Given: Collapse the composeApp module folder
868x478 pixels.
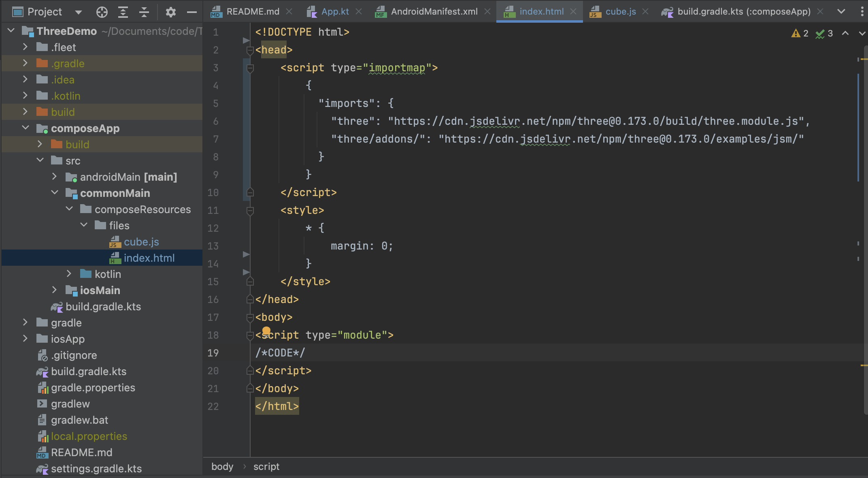Looking at the screenshot, I should 26,128.
